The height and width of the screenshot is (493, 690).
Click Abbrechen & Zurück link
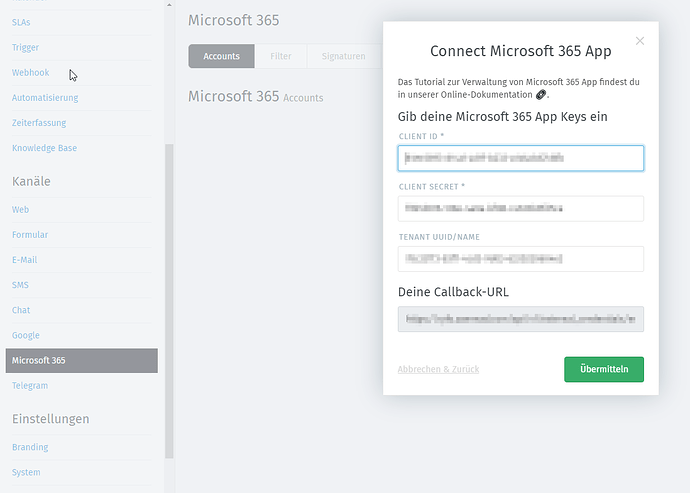click(x=438, y=369)
